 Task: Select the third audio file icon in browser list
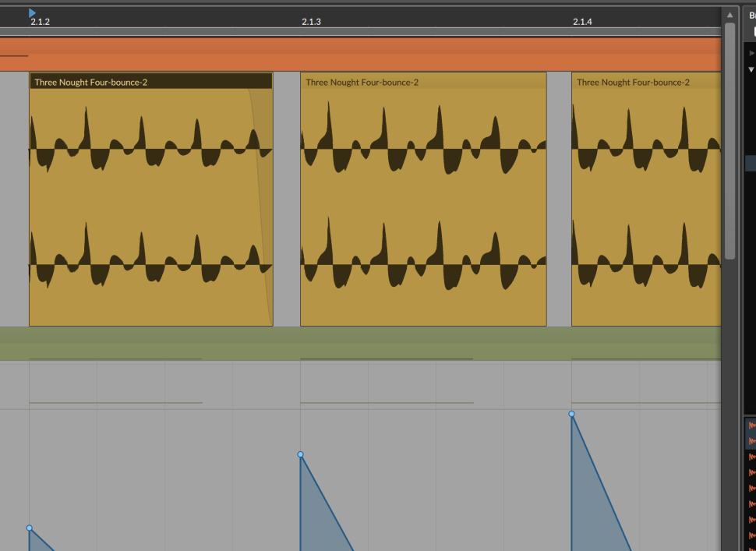(751, 457)
